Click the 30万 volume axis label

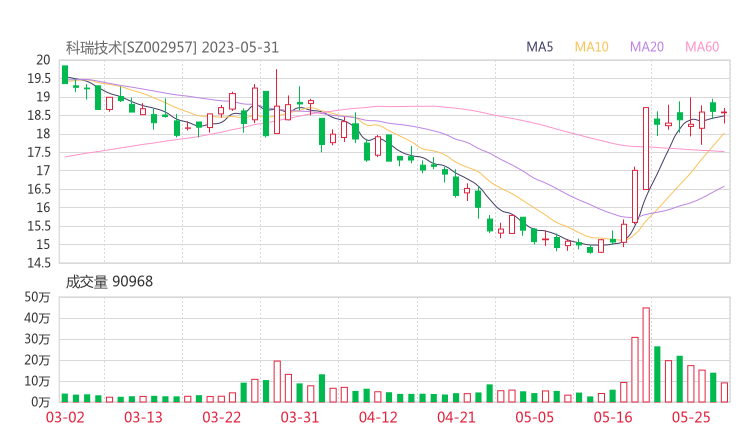tap(37, 339)
